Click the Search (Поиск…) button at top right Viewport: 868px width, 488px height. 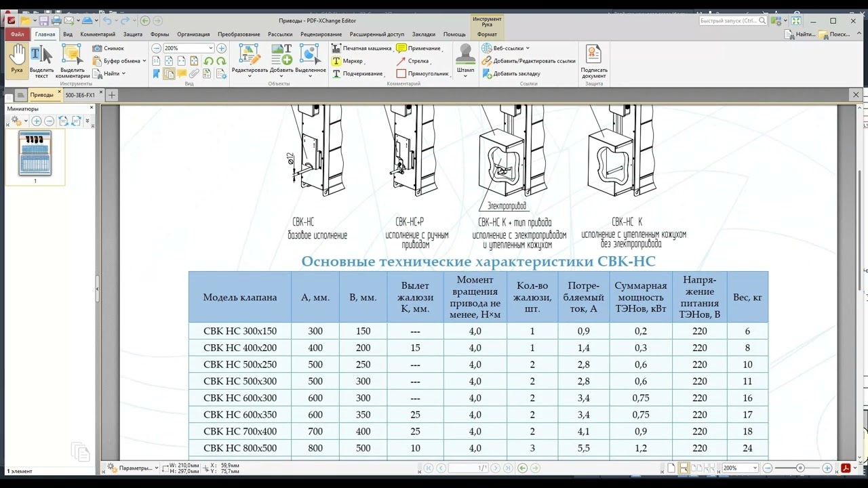835,34
